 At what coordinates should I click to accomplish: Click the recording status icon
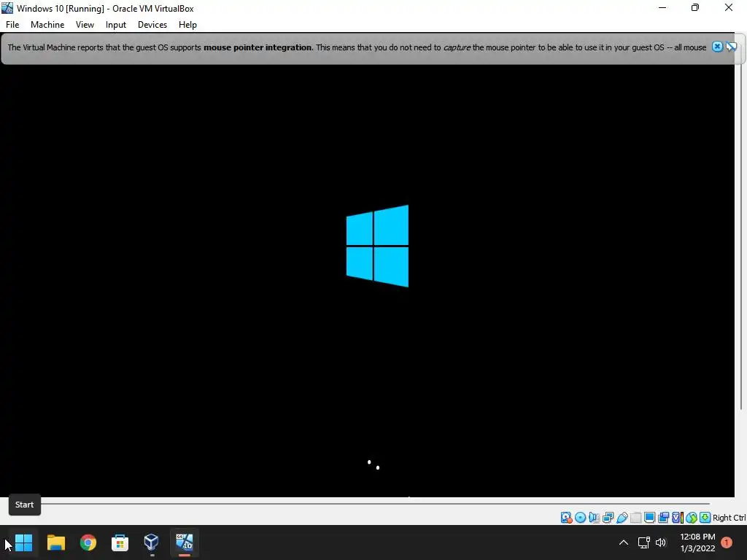663,518
